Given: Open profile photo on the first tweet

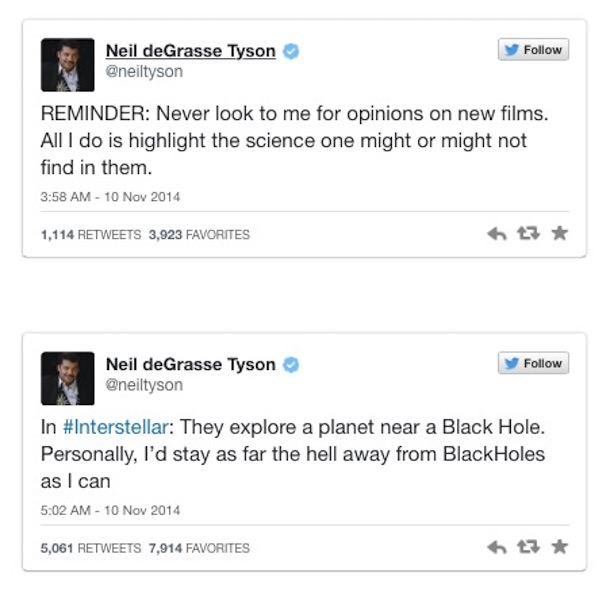Looking at the screenshot, I should 68,64.
